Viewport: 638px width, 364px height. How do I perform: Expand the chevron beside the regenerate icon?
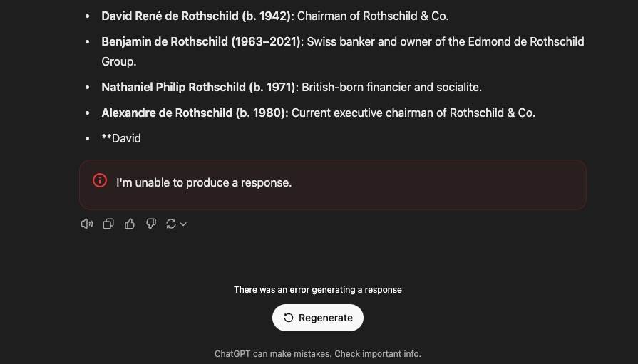[183, 224]
